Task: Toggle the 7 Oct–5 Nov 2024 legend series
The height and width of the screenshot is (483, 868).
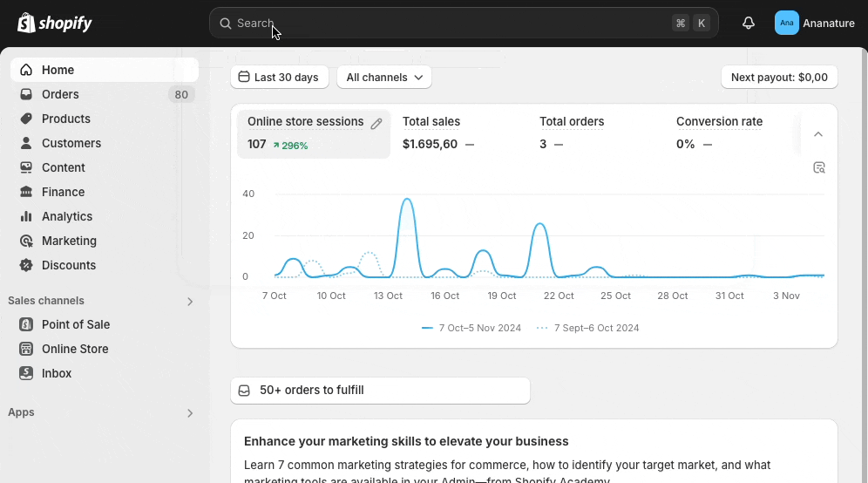Action: coord(471,328)
